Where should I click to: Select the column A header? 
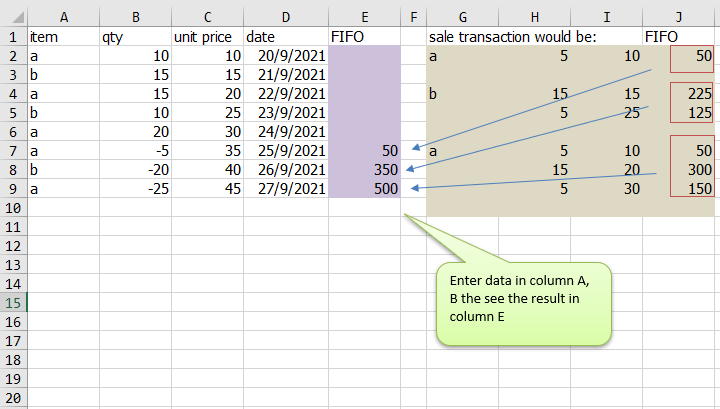point(63,16)
